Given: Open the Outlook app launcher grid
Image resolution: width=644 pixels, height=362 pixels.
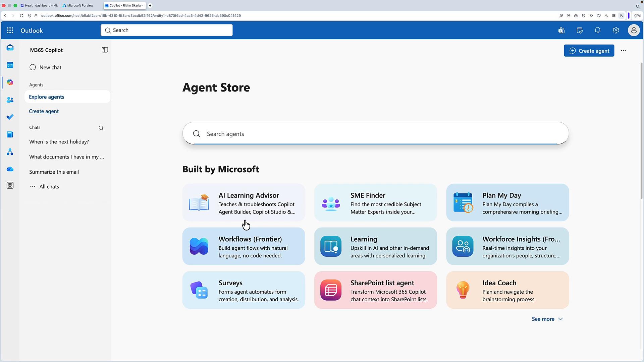Looking at the screenshot, I should point(10,31).
